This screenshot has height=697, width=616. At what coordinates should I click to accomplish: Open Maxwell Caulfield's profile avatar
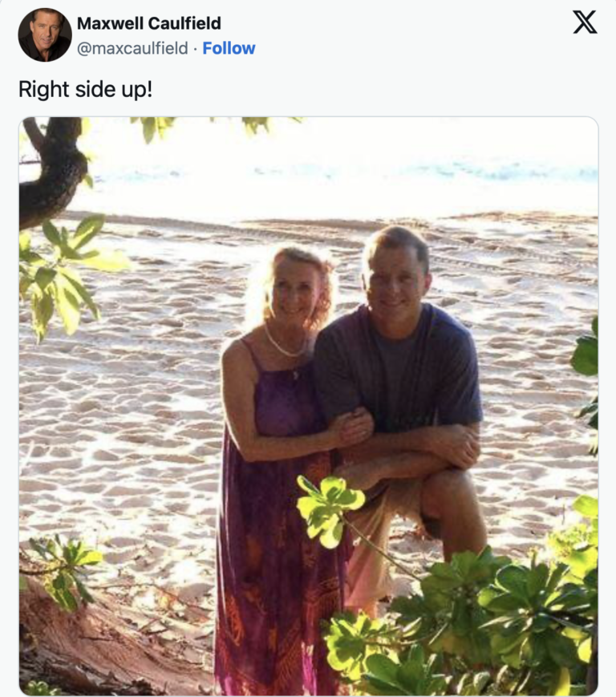click(x=45, y=35)
